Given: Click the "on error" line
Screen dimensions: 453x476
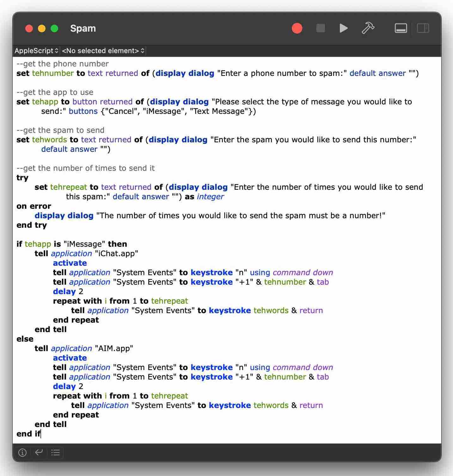Looking at the screenshot, I should pyautogui.click(x=34, y=206).
